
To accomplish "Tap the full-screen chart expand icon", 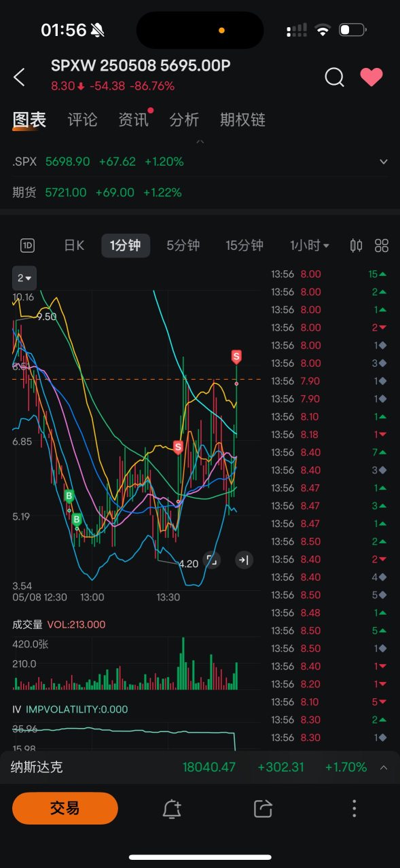I will (x=212, y=560).
